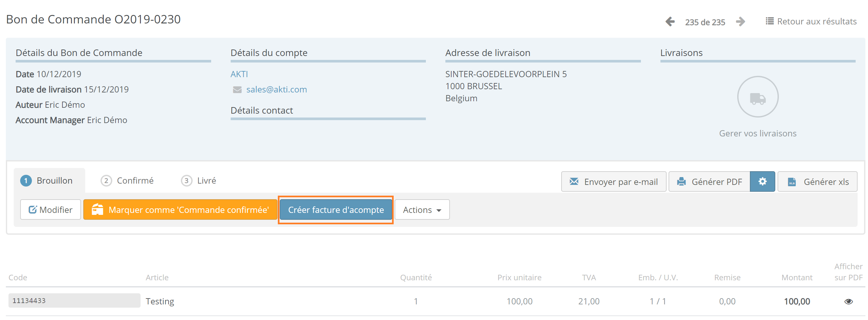The image size is (868, 320).
Task: Click the TVA value 21,00
Action: point(589,301)
